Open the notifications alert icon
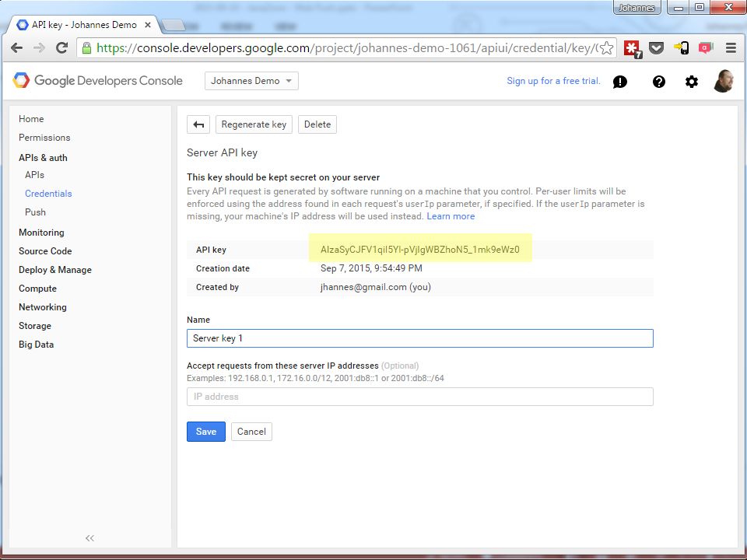The image size is (747, 560). click(620, 82)
